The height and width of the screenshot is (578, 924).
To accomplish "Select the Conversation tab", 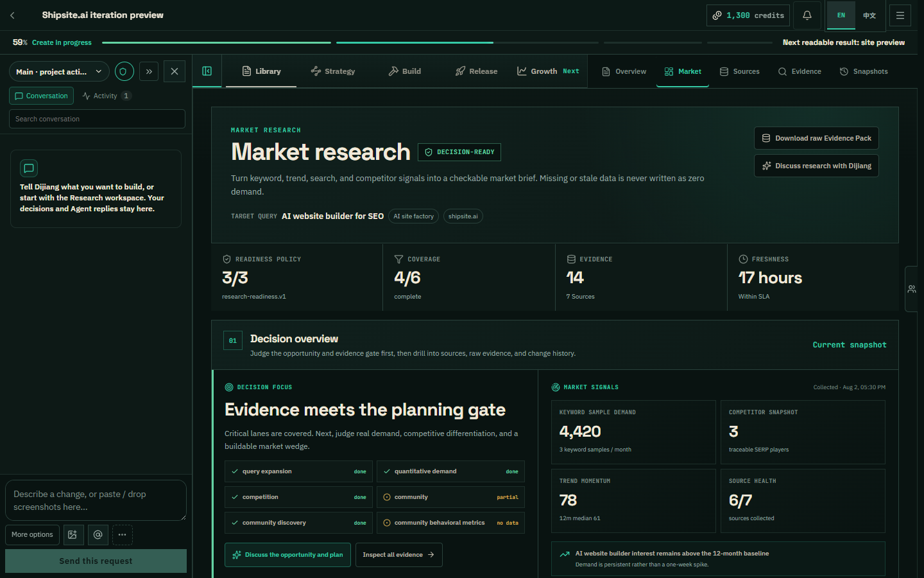I will [42, 96].
